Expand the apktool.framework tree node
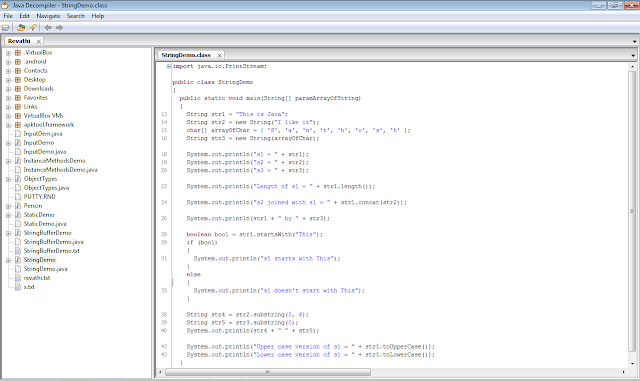Screen dimensions: 640x381 [8, 125]
